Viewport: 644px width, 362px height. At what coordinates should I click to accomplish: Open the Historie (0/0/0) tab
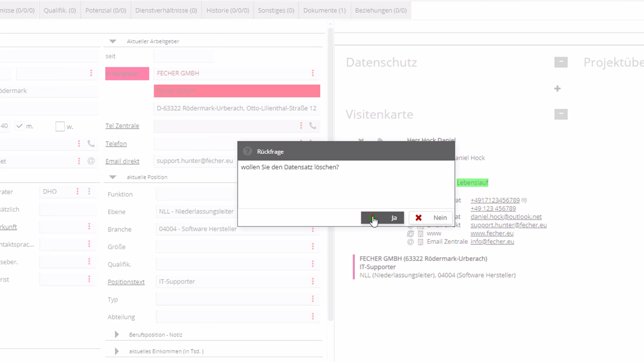pyautogui.click(x=227, y=10)
